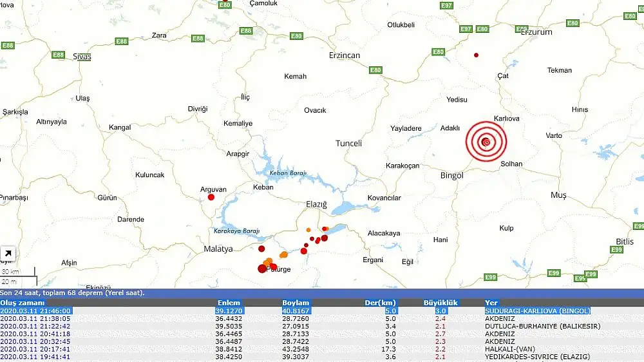Screen dimensions: 644x362
Task: Sort table by the Boylam column
Action: click(x=296, y=303)
